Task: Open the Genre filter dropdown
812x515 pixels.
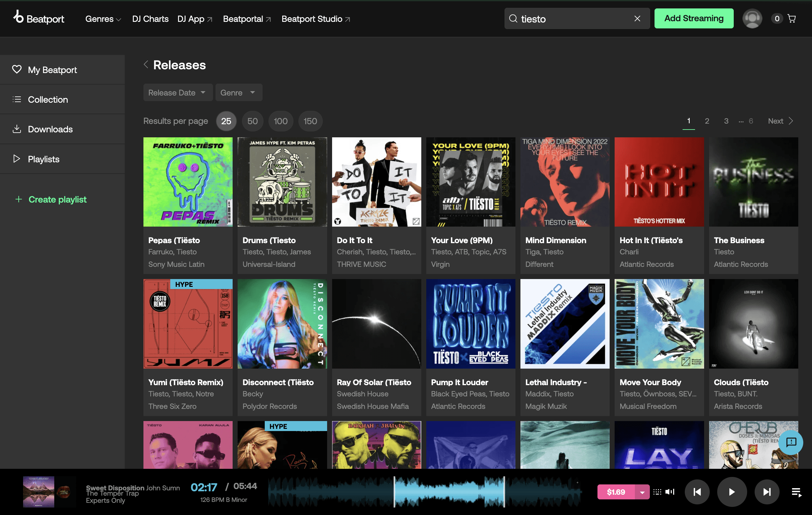Action: 239,92
